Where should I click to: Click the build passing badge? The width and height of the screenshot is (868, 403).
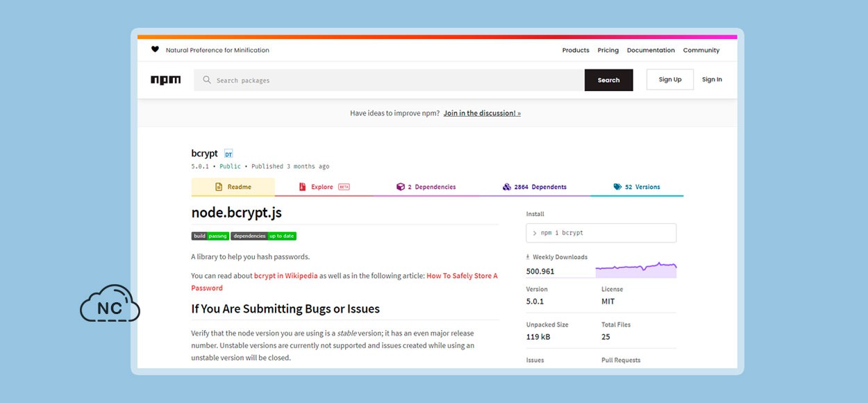[x=210, y=236]
